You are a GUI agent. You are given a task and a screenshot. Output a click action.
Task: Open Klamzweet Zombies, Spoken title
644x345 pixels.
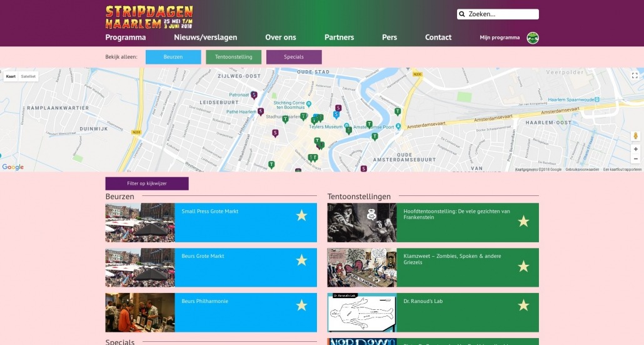(452, 259)
